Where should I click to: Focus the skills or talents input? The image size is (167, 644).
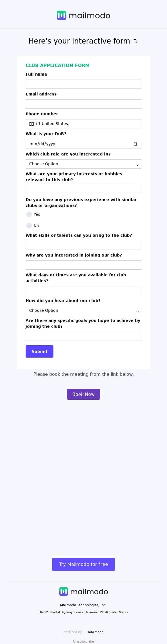point(83,245)
